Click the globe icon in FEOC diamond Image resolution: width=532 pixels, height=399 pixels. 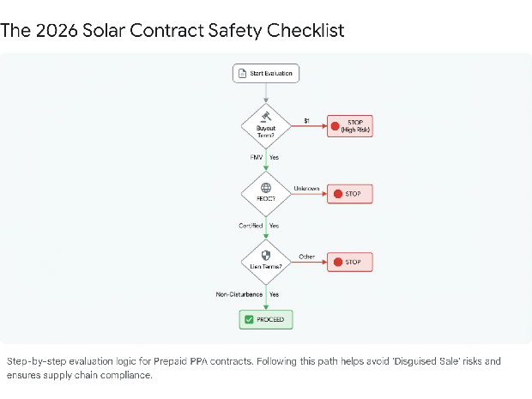click(x=266, y=187)
